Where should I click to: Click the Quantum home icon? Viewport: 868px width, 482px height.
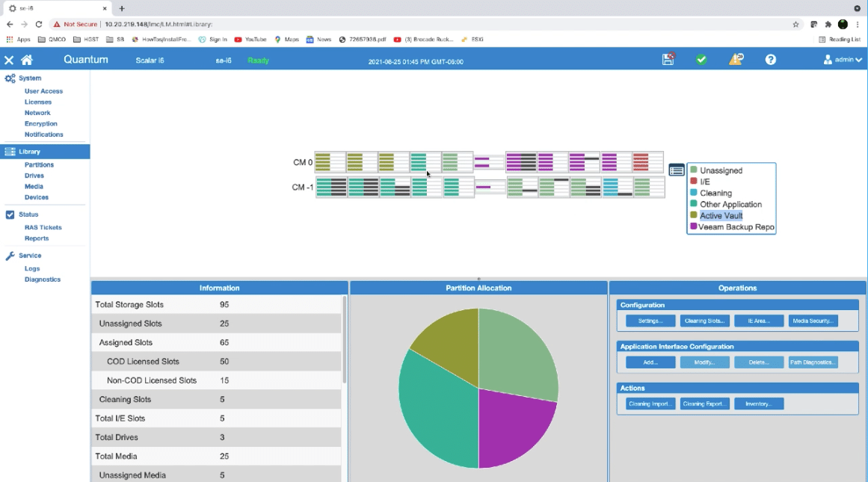[27, 60]
